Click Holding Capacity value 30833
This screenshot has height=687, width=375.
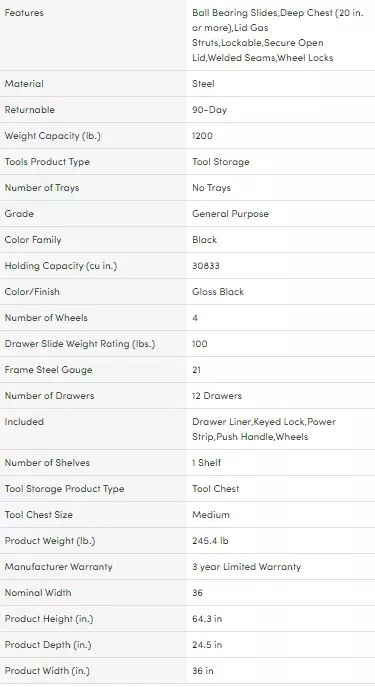tap(206, 266)
